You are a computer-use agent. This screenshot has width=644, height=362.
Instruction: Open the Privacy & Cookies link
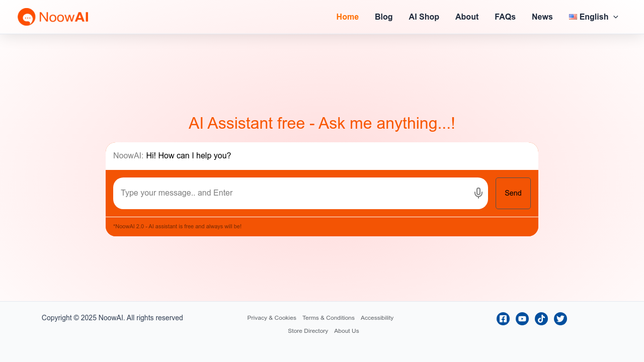point(272,318)
